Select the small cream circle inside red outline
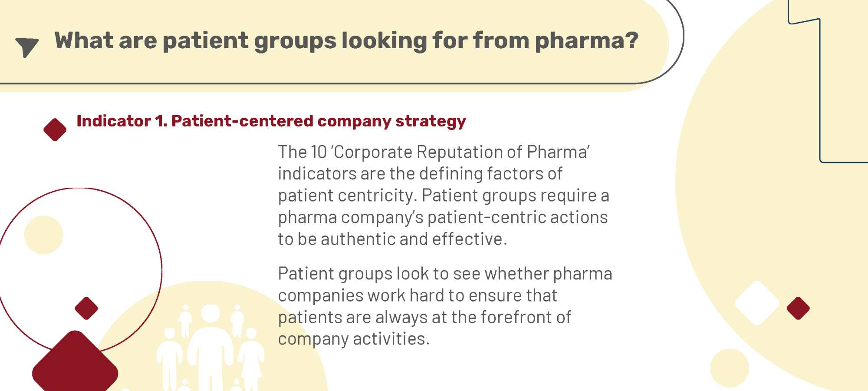The image size is (868, 391). pyautogui.click(x=44, y=235)
